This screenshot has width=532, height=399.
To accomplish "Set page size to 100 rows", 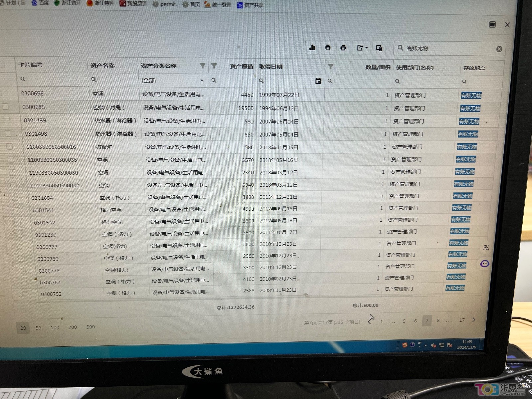I will 55,327.
